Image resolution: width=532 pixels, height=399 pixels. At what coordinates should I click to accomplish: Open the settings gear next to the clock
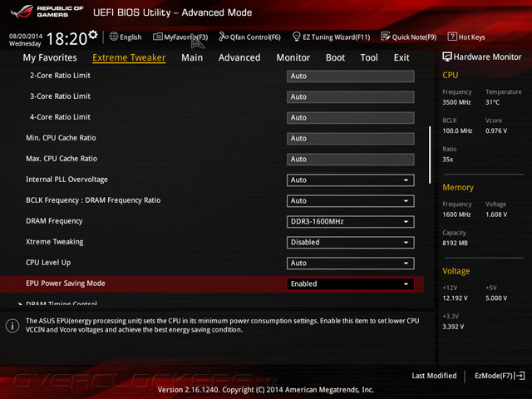92,35
